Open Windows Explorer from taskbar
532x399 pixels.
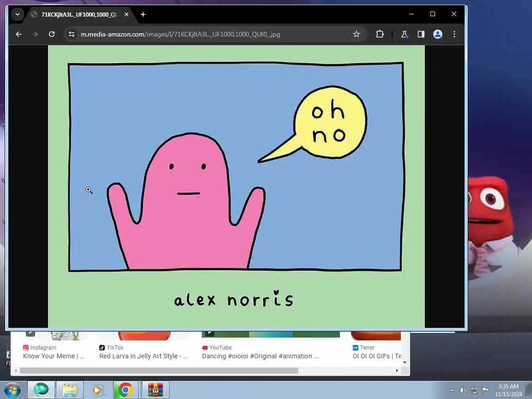70,390
